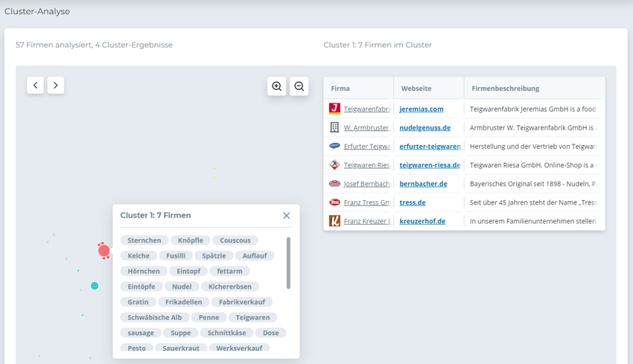633x364 pixels.
Task: Select the Fusilli keyword tag
Action: tap(176, 255)
